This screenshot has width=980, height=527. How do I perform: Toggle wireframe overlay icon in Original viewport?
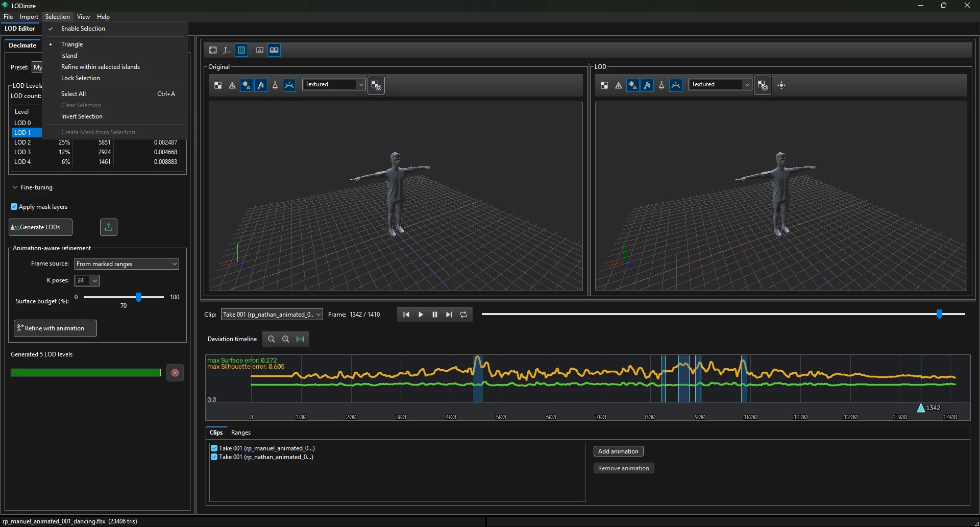(x=232, y=85)
